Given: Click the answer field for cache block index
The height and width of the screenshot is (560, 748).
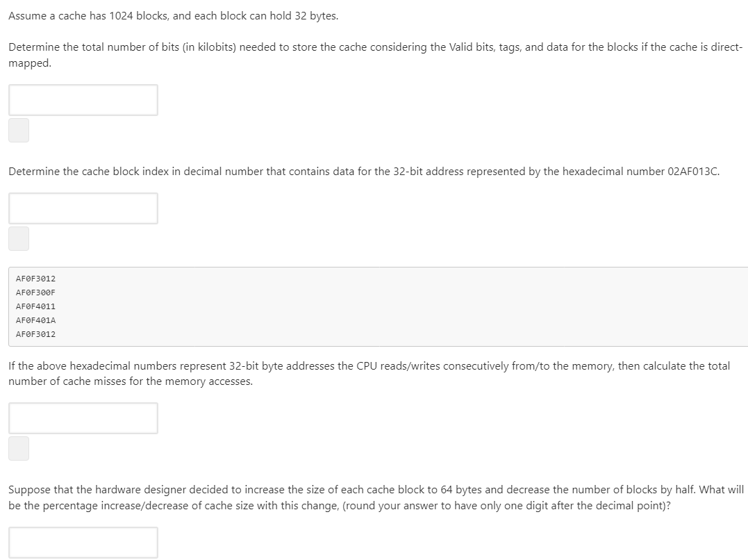Looking at the screenshot, I should click(83, 208).
